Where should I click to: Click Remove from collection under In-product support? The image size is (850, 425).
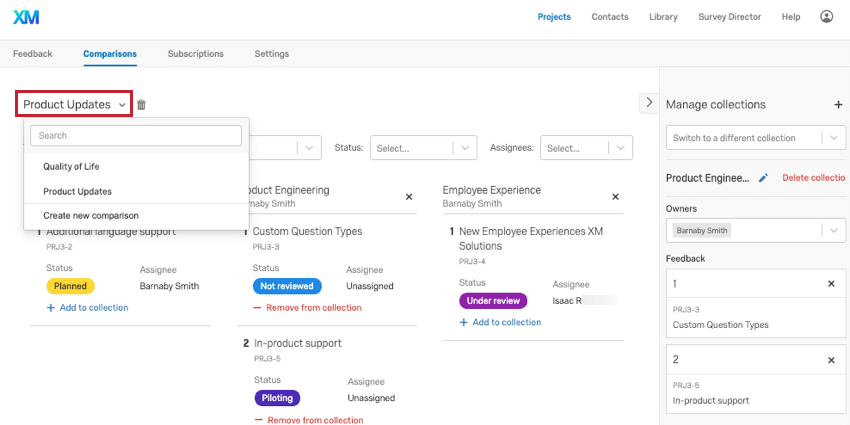(313, 420)
